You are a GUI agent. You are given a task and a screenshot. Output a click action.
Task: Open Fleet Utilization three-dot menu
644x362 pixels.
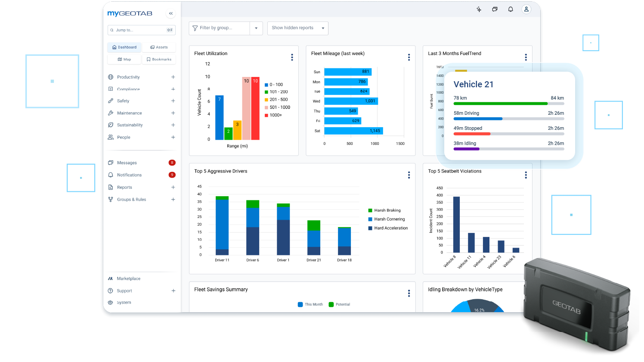292,57
